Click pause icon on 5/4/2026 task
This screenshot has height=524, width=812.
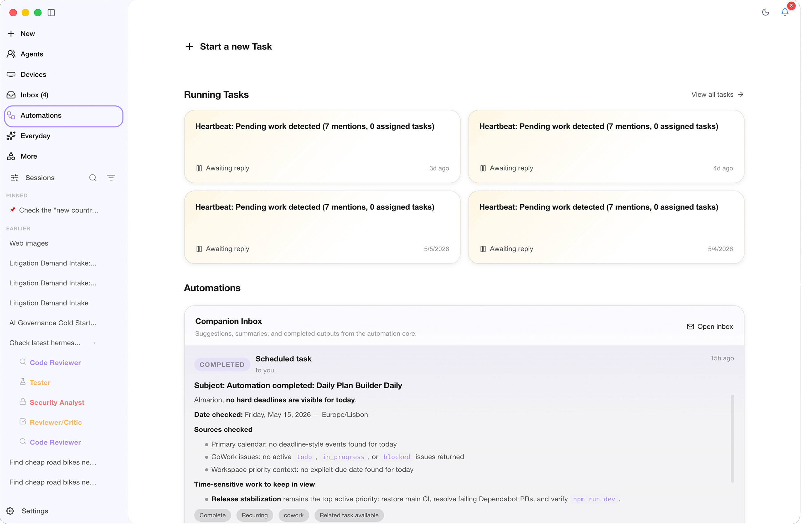[x=483, y=249]
